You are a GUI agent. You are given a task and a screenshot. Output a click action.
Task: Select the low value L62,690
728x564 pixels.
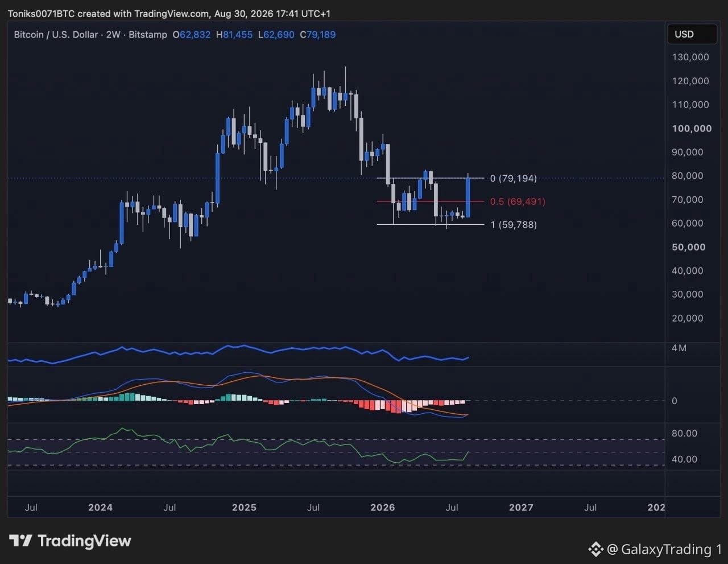pyautogui.click(x=276, y=35)
